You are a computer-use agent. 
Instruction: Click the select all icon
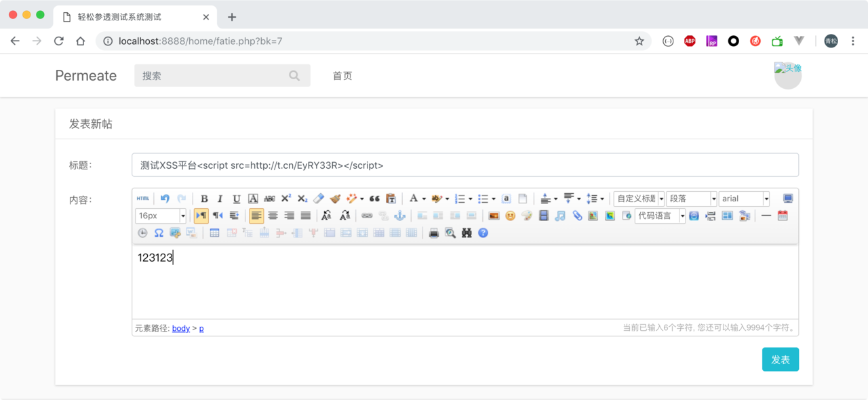pyautogui.click(x=506, y=199)
